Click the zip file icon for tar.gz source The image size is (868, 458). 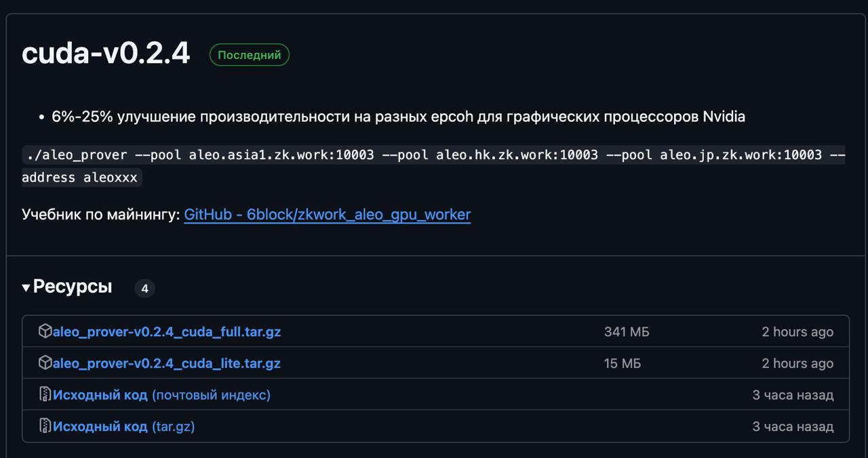tap(45, 426)
